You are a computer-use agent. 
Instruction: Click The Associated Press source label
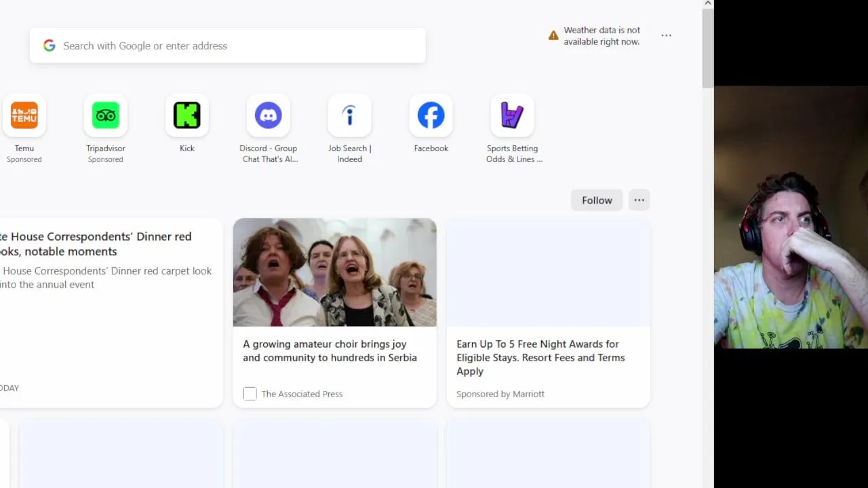click(x=302, y=394)
